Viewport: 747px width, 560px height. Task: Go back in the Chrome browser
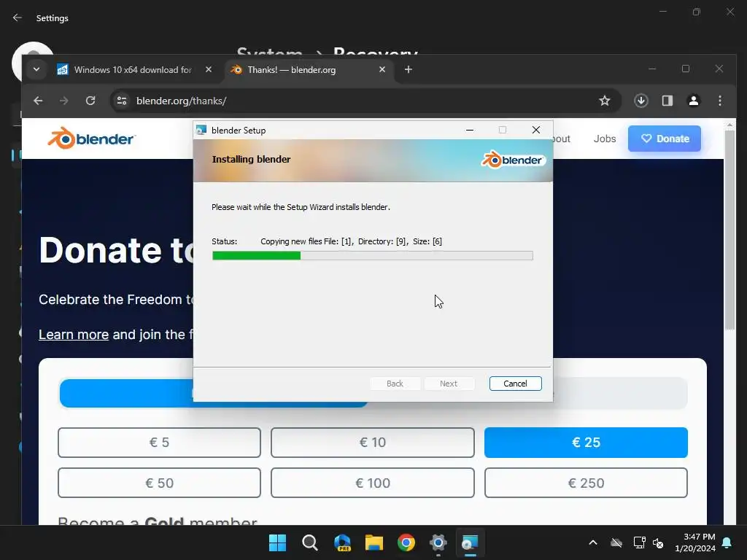[x=38, y=101]
